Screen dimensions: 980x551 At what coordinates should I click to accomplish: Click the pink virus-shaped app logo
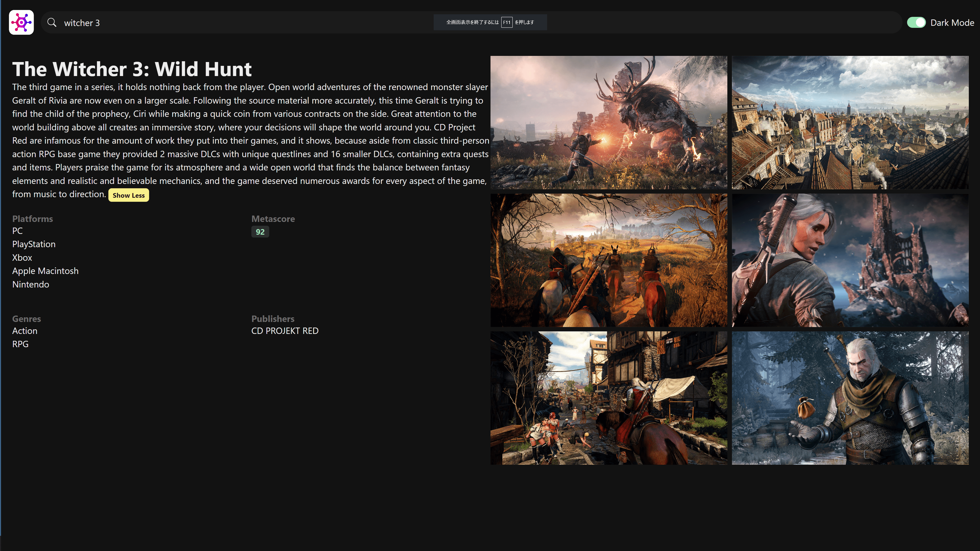coord(21,22)
